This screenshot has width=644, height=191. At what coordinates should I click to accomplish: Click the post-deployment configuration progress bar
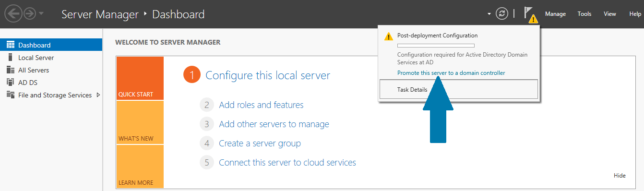(x=436, y=46)
